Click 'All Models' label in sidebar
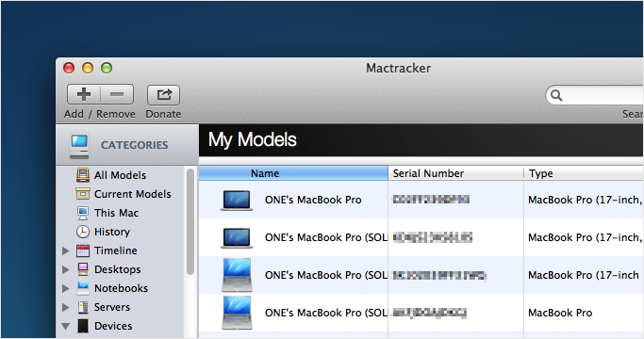 click(120, 175)
